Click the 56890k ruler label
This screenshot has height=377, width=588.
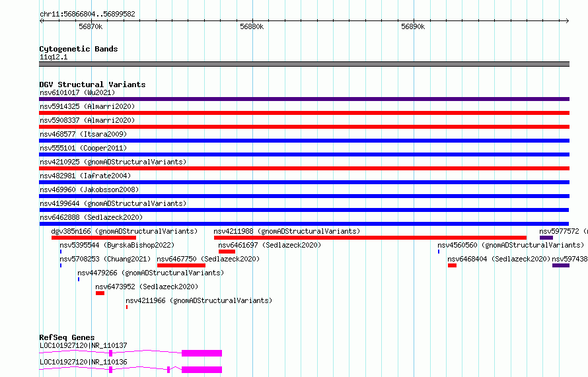pyautogui.click(x=413, y=26)
